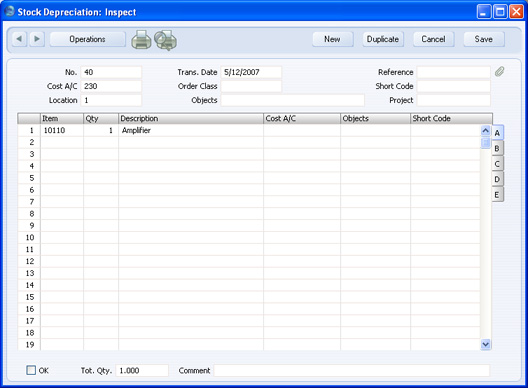528x388 pixels.
Task: Switch to flip E tab
Action: (497, 195)
